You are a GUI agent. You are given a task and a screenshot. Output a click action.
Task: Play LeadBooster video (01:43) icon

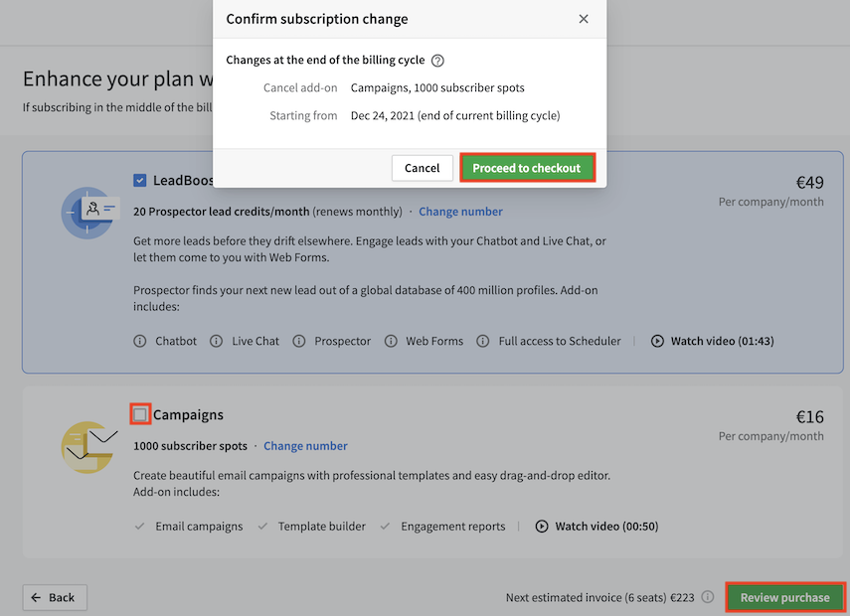(x=657, y=341)
